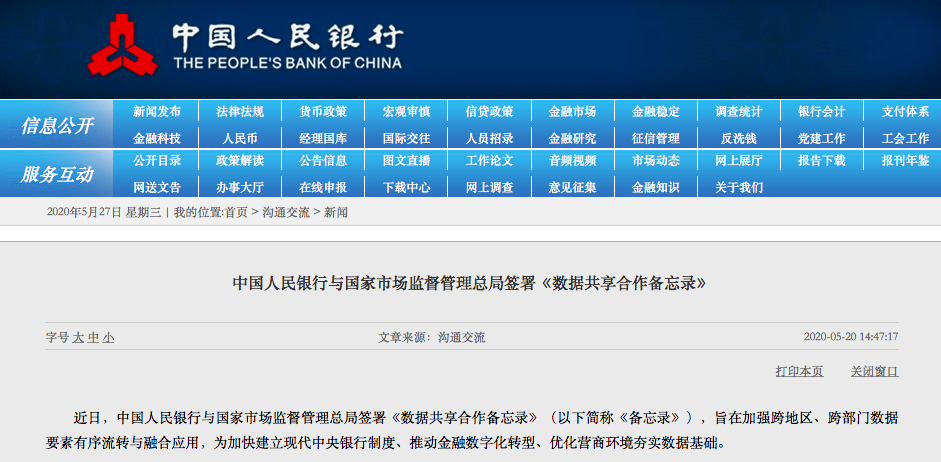The image size is (941, 462).
Task: Click 沟通交流 in the breadcrumb path
Action: tap(286, 213)
